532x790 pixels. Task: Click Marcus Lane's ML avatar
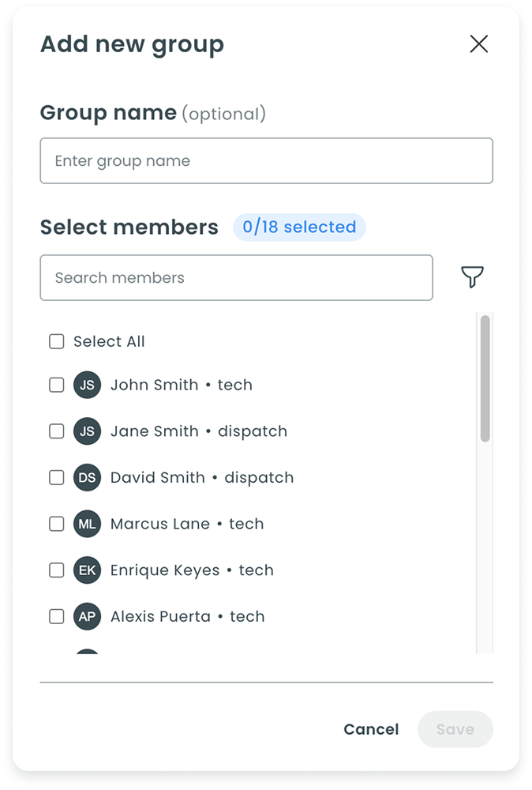pos(88,524)
